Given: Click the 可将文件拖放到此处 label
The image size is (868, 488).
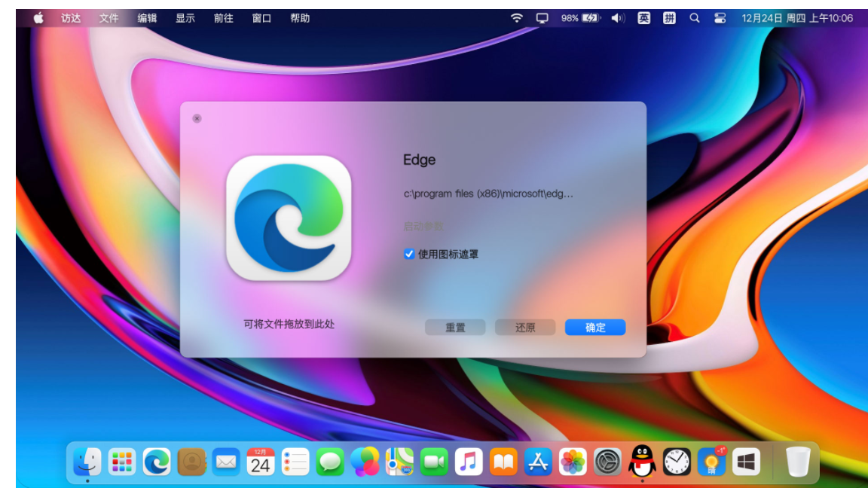Looking at the screenshot, I should (289, 325).
